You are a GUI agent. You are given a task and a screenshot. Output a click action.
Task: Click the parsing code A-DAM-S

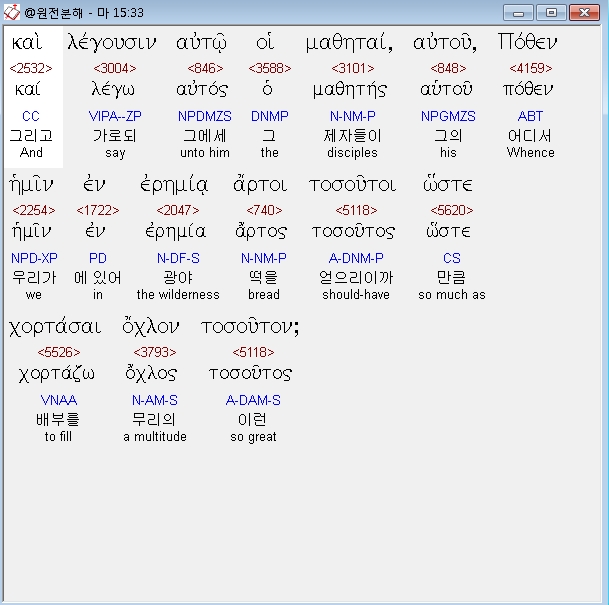[x=253, y=400]
